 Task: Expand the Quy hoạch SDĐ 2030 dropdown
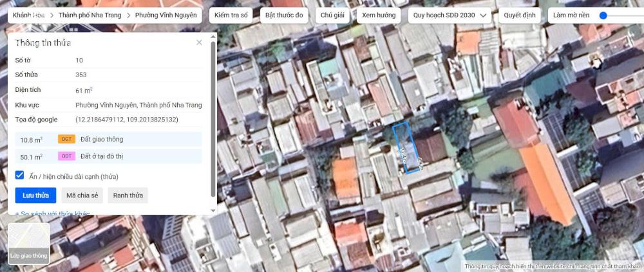pos(449,15)
